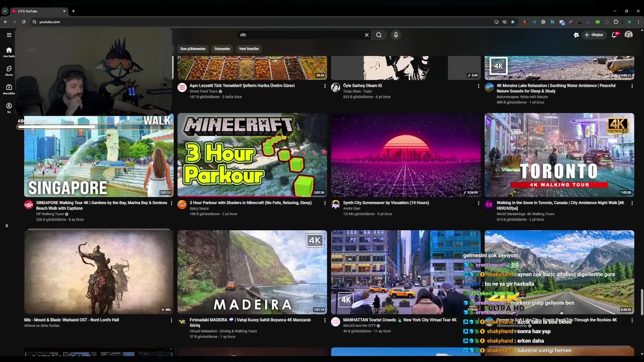Open the blue sound wave extension icon
644x362 pixels.
click(534, 22)
